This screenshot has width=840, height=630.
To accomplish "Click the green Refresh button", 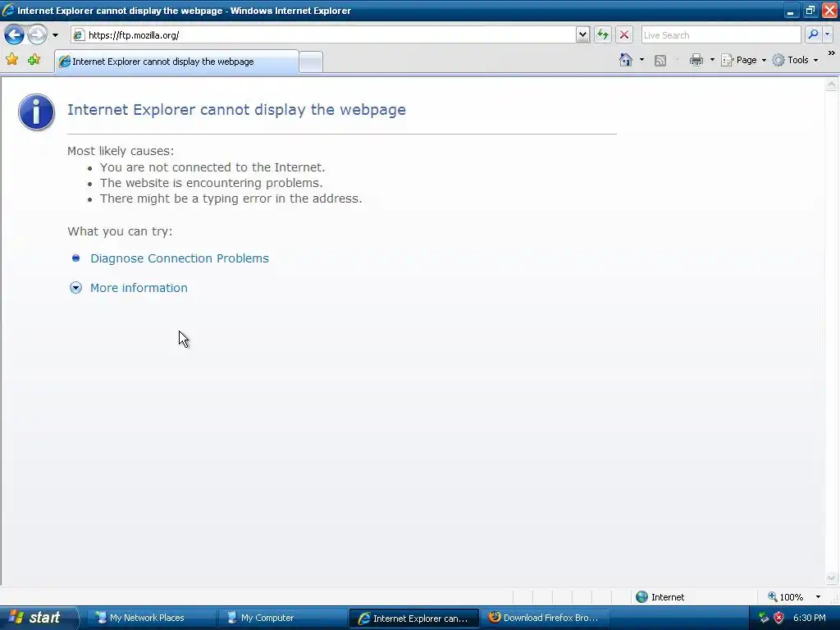I will [603, 35].
